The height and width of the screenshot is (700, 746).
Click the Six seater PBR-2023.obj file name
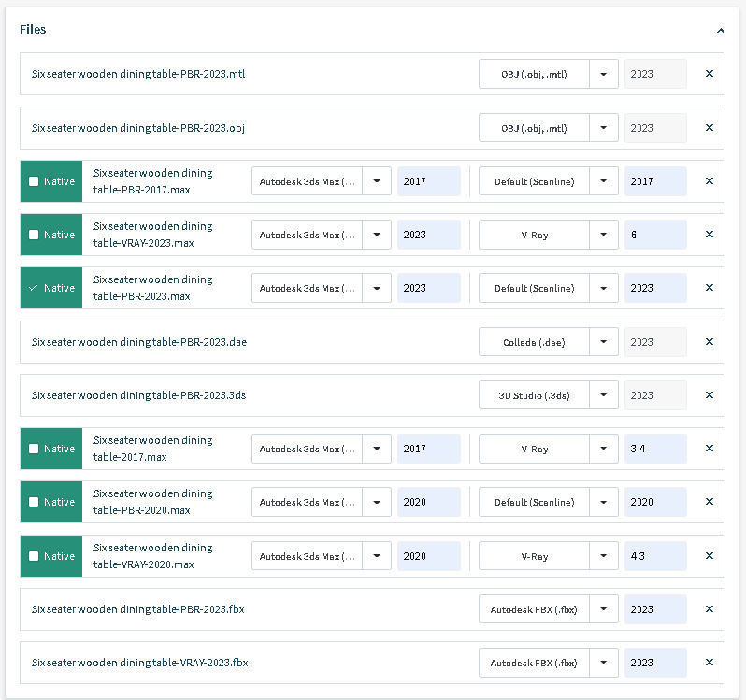[138, 128]
